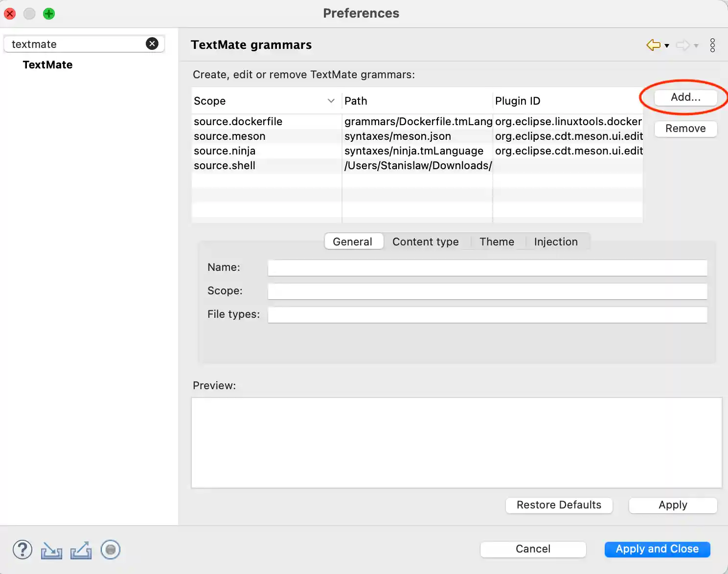
Task: Click the oomph preference recorder icon
Action: coord(111,550)
